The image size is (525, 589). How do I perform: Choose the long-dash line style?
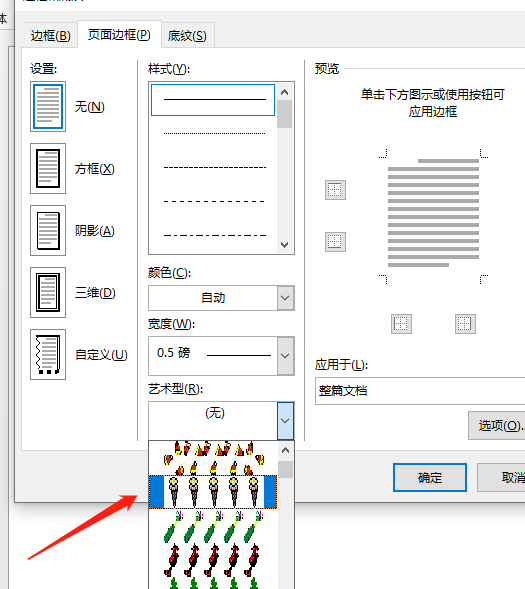pyautogui.click(x=214, y=201)
